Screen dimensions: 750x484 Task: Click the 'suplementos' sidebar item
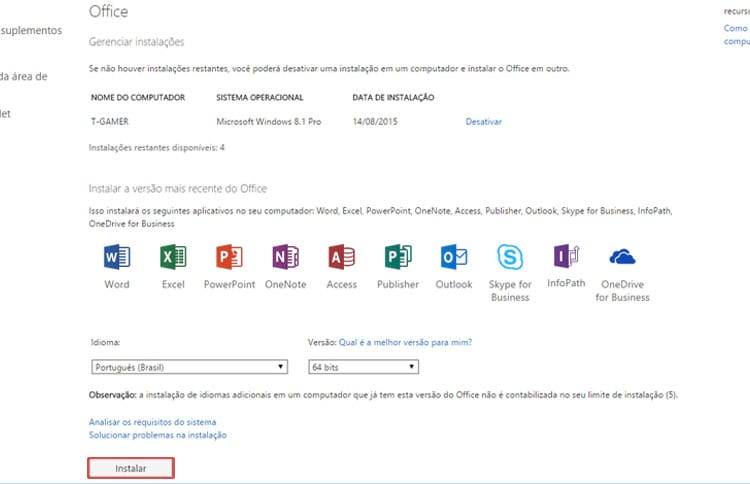tap(31, 31)
